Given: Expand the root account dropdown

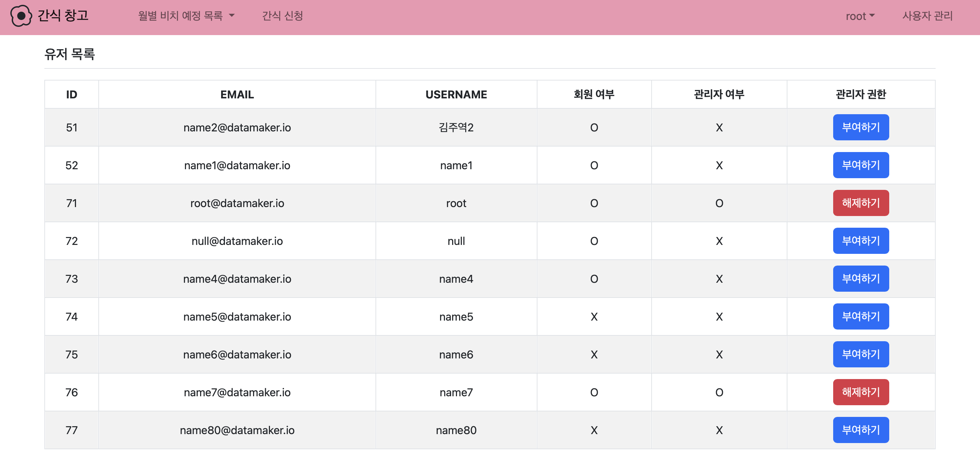Looking at the screenshot, I should tap(860, 16).
